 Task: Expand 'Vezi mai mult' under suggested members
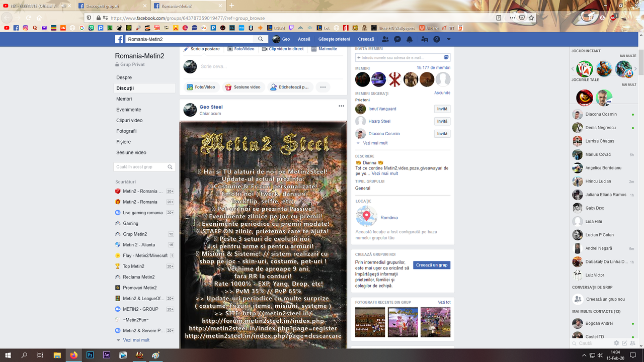[x=375, y=143]
